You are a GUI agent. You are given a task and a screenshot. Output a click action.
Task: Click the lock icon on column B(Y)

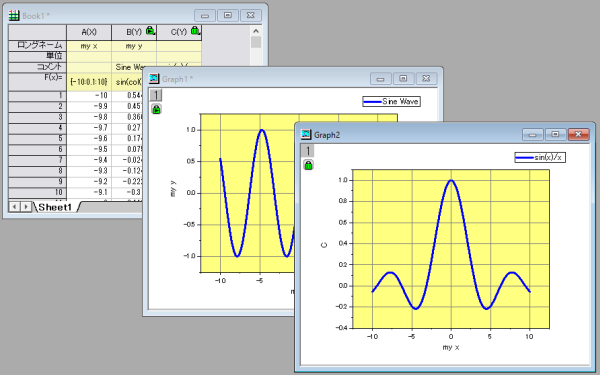[150, 30]
